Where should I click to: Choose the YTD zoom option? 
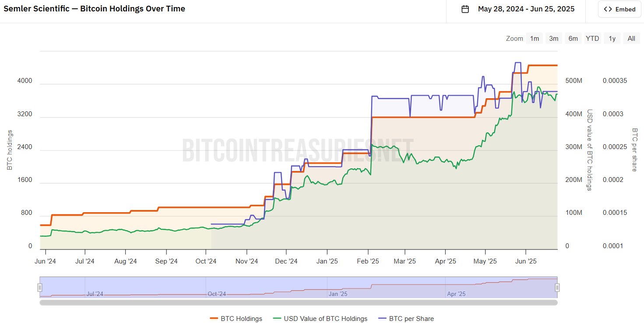coord(592,39)
